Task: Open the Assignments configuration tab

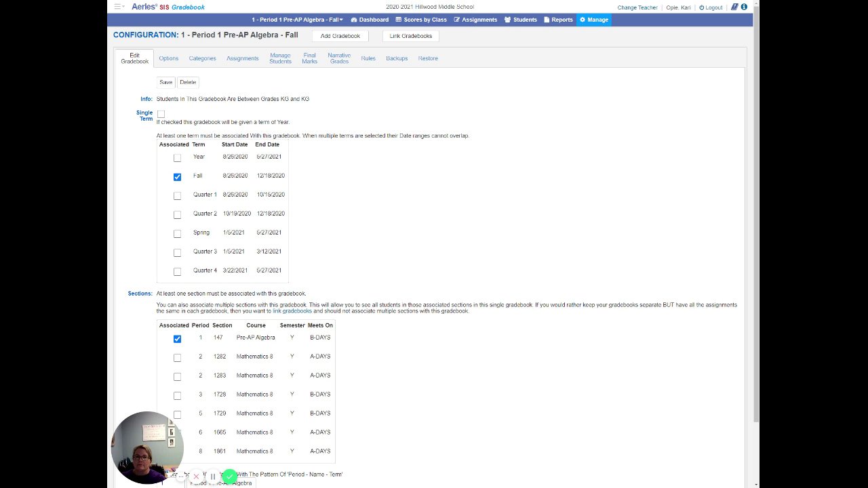Action: 243,58
